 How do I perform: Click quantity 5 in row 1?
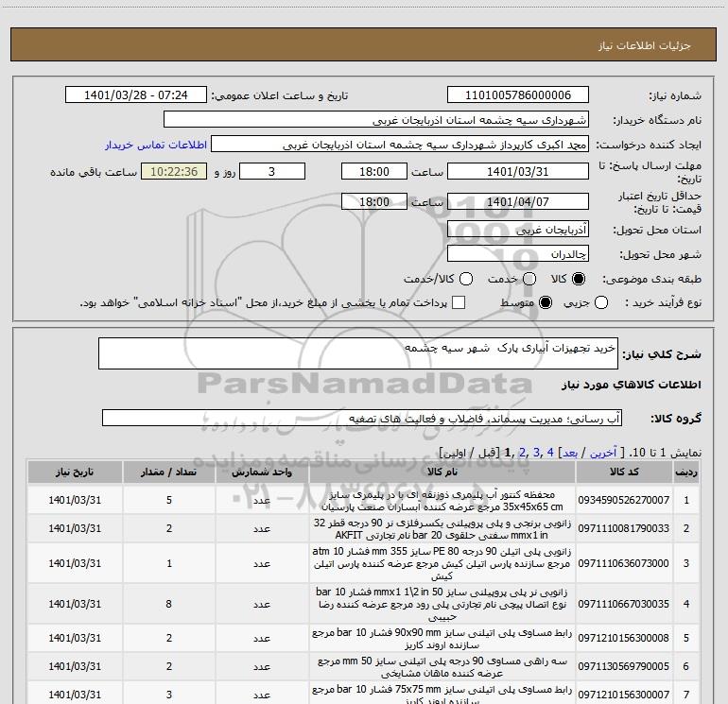[169, 500]
